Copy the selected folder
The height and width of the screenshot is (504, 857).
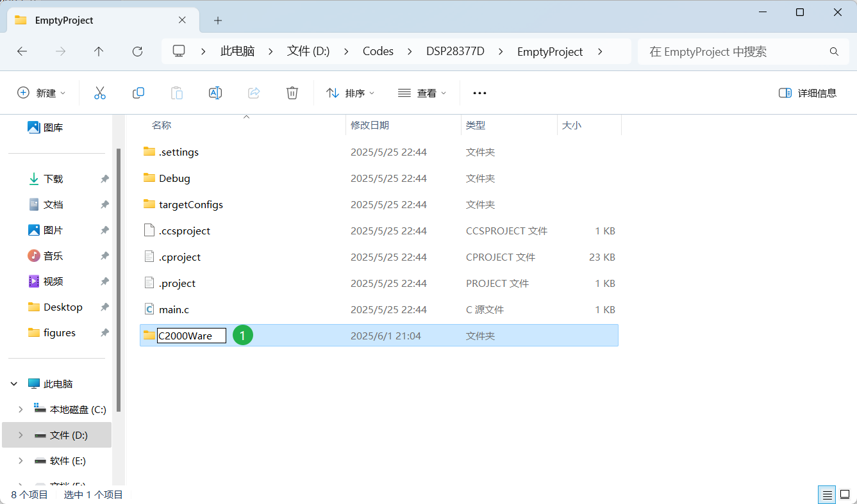(x=138, y=92)
